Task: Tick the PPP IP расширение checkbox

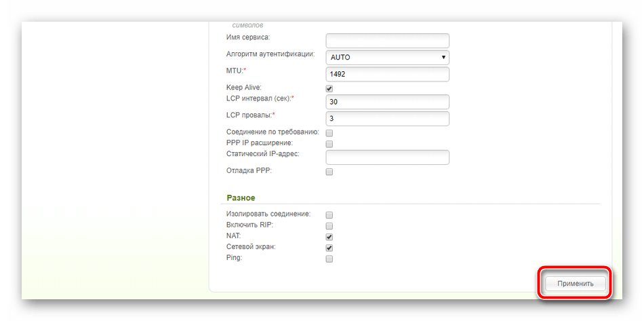Action: [x=329, y=144]
